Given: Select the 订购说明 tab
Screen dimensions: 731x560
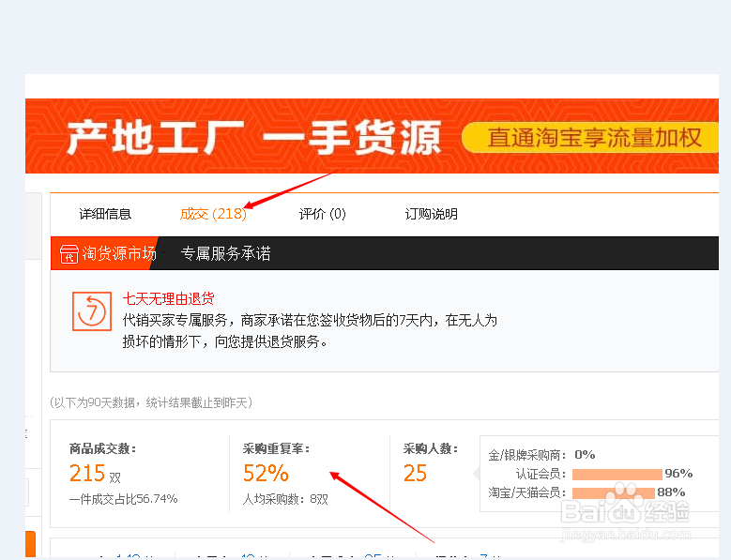Looking at the screenshot, I should pos(432,214).
